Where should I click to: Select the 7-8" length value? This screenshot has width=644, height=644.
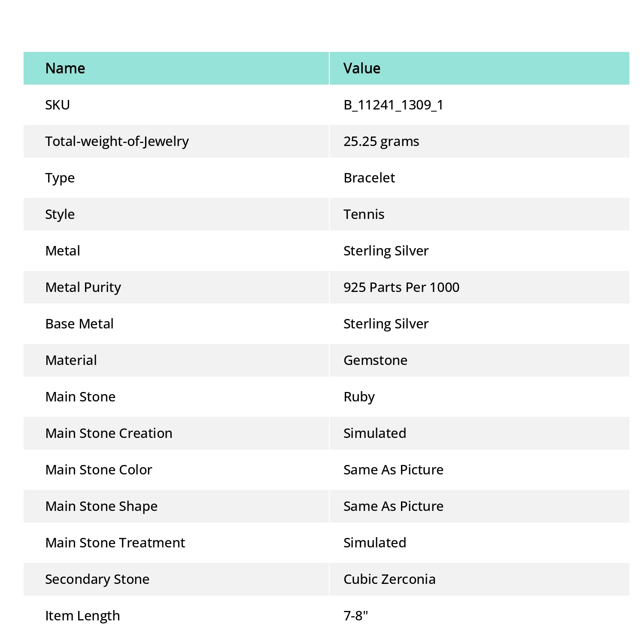point(356,616)
